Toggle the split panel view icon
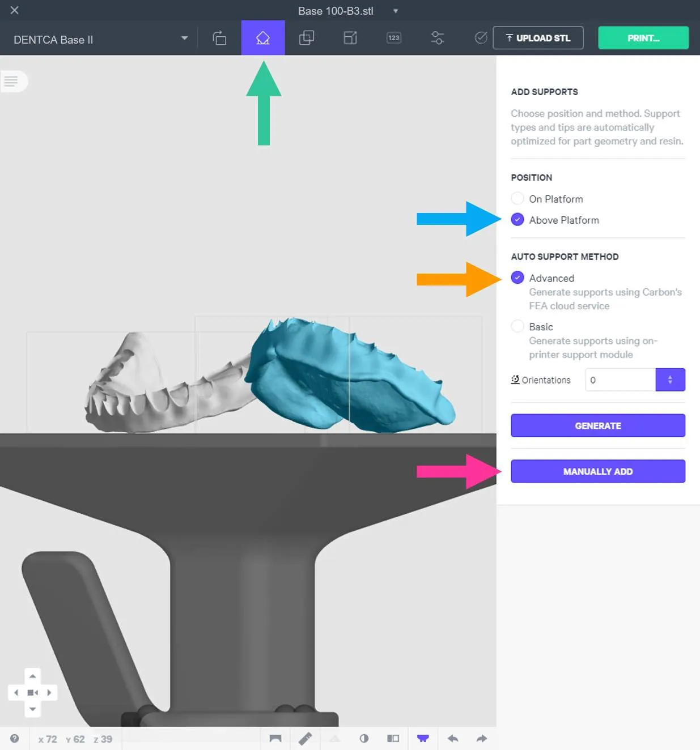The width and height of the screenshot is (700, 750). tap(393, 739)
